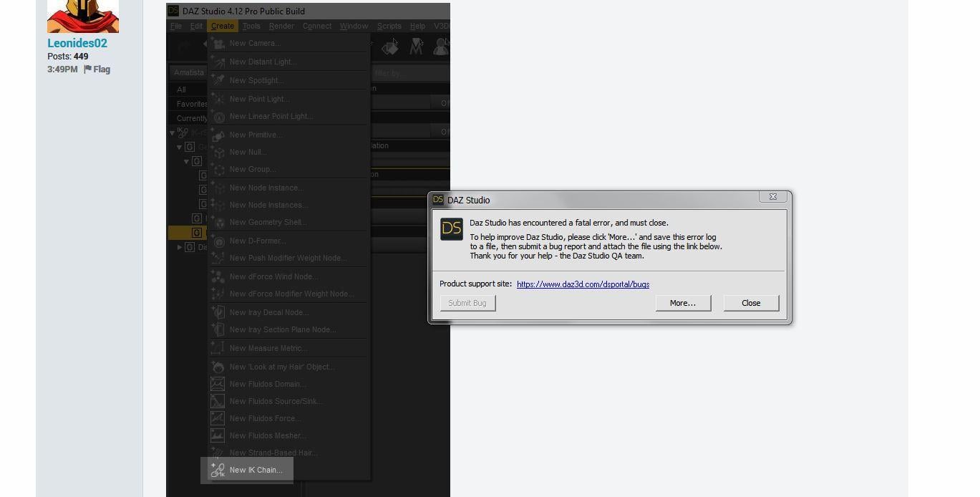980x497 pixels.
Task: Click the M-shaped toolbar icon in DAZ Studio
Action: (417, 47)
